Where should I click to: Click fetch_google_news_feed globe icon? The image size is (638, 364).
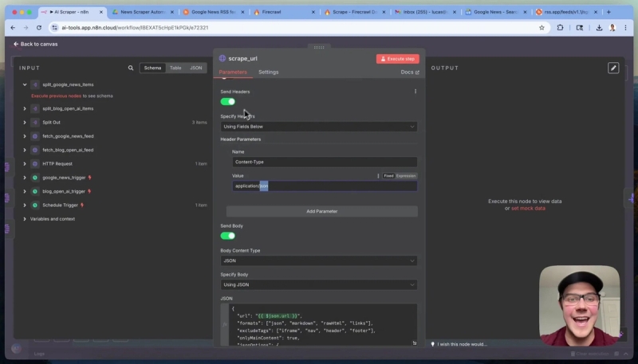click(35, 136)
